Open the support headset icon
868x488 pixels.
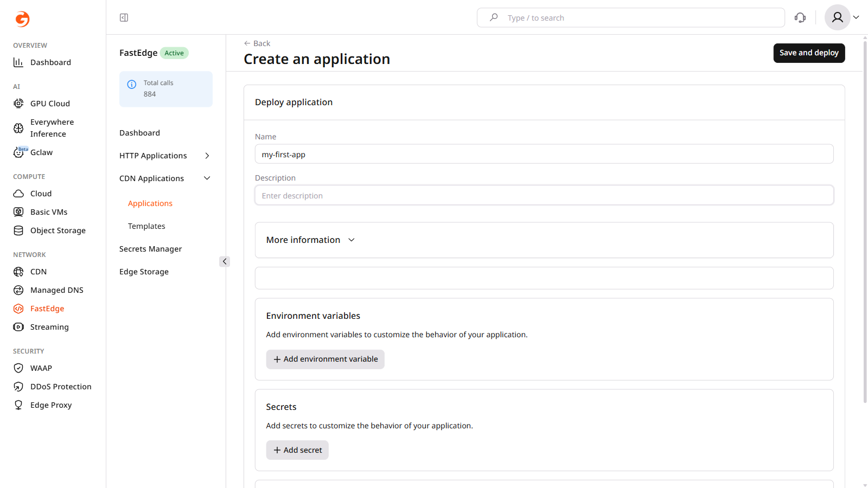tap(800, 17)
